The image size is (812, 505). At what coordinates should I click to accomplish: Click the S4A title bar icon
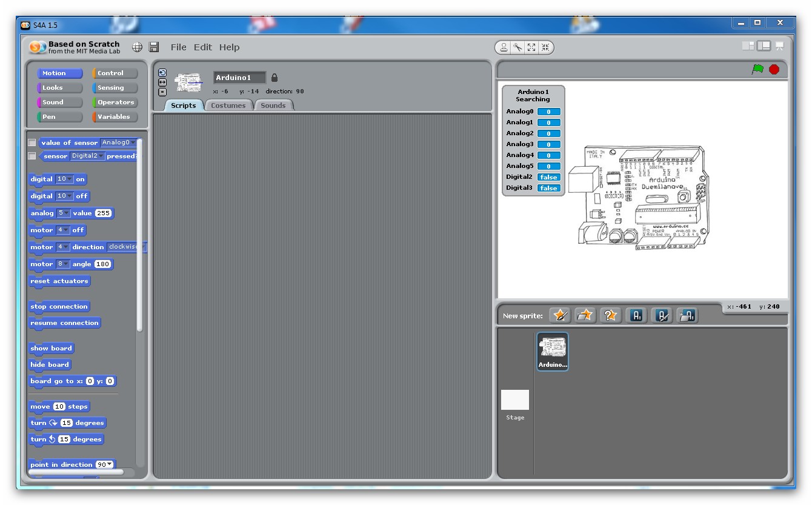point(25,25)
